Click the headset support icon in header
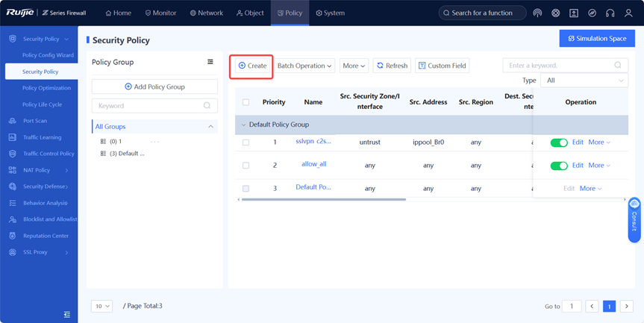 click(x=610, y=13)
